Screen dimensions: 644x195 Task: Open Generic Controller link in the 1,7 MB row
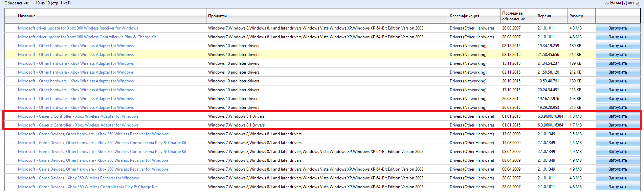pyautogui.click(x=78, y=125)
